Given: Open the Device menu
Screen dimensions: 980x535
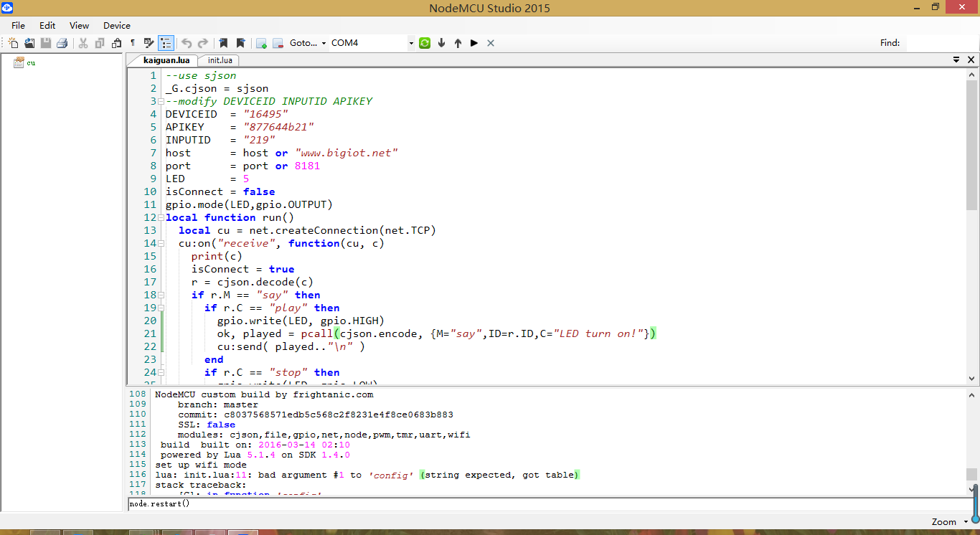Looking at the screenshot, I should (x=117, y=25).
